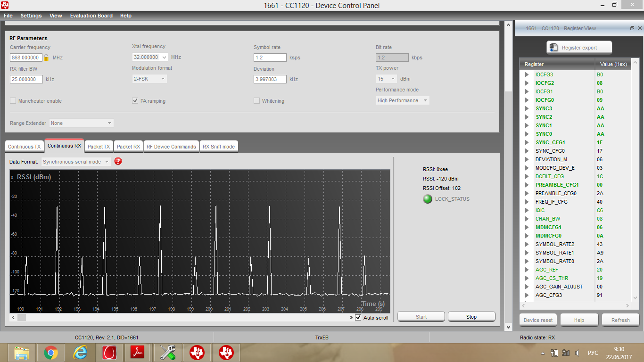
Task: Switch to RF Device Commands tab
Action: coord(171,147)
